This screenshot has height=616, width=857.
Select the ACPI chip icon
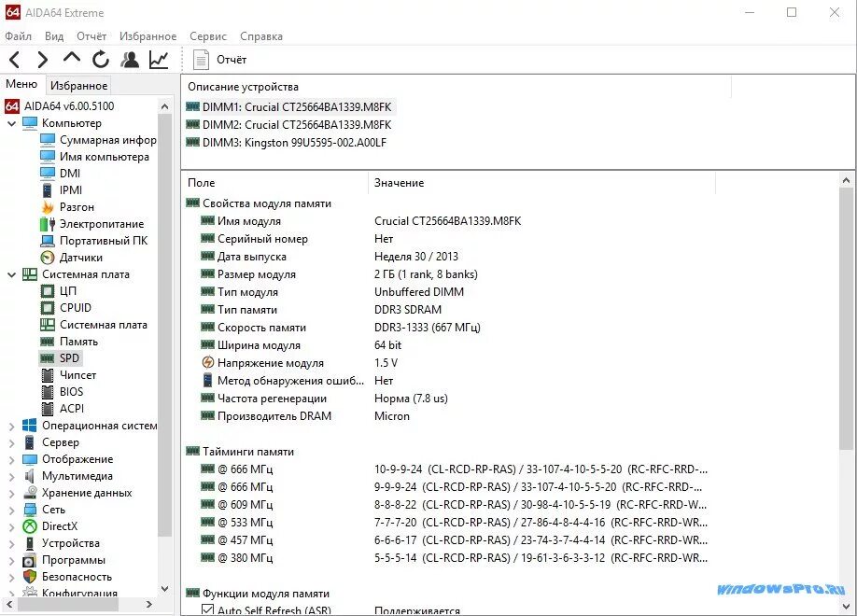(48, 409)
